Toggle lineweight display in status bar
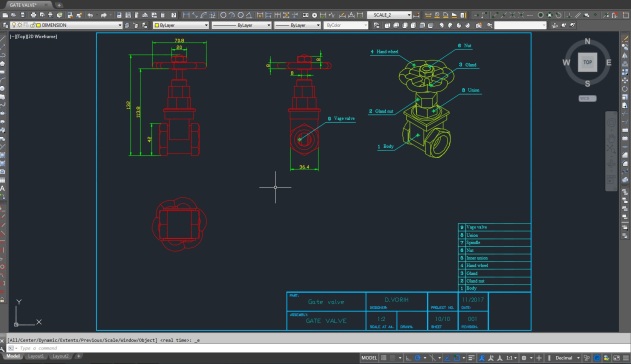Screen dimensions: 631x364 click(x=471, y=358)
